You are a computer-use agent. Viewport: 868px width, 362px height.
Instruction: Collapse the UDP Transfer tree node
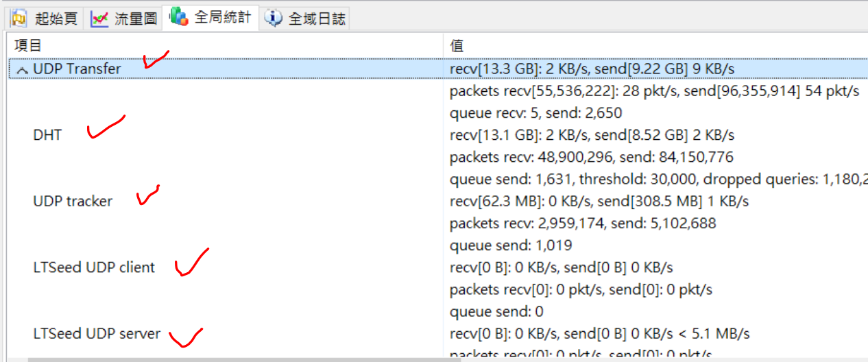pyautogui.click(x=22, y=70)
